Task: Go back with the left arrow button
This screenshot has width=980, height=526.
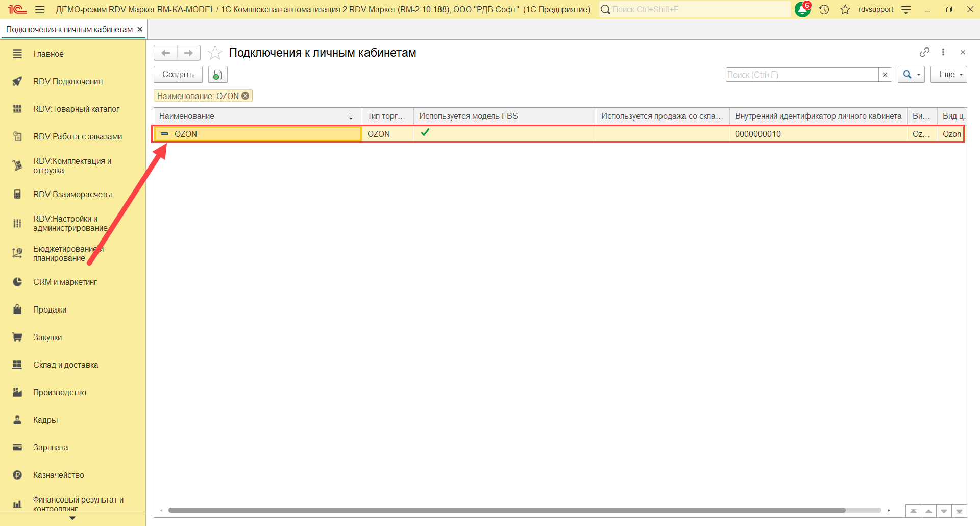Action: click(165, 53)
